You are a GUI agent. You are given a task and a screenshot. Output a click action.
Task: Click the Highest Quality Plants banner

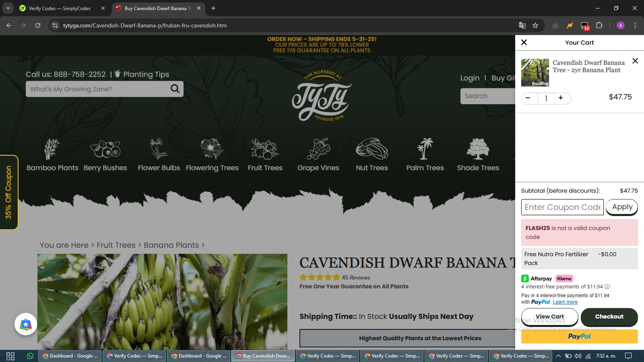[407, 338]
